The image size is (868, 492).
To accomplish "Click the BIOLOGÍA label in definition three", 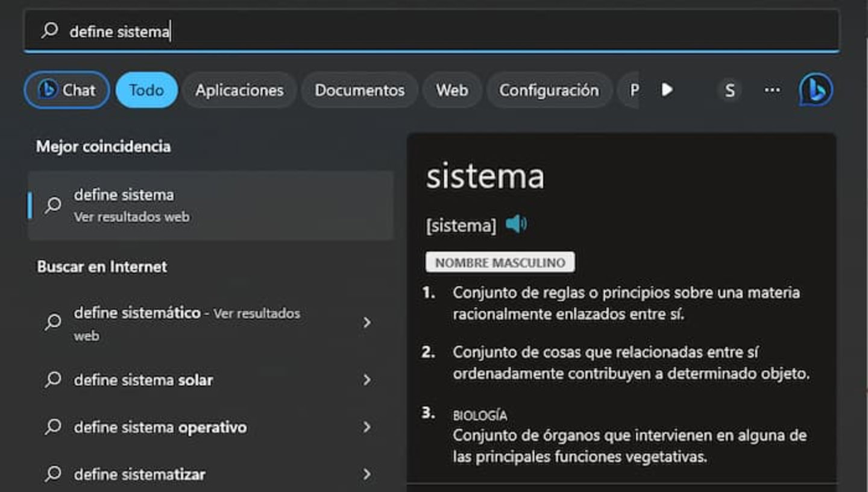I will click(x=480, y=415).
